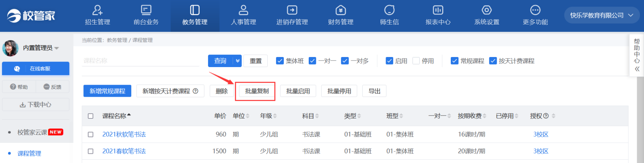Click the 批量启用 button

coord(298,91)
